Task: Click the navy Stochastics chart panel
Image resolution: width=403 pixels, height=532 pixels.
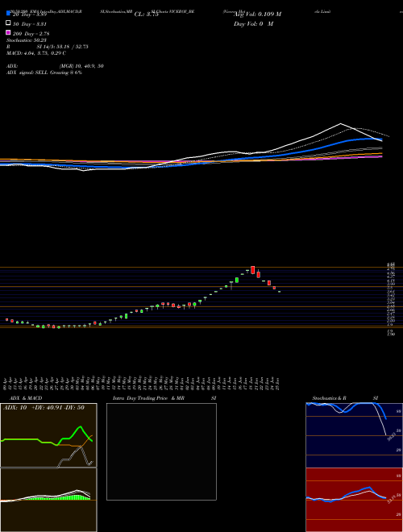Action: pyautogui.click(x=354, y=435)
